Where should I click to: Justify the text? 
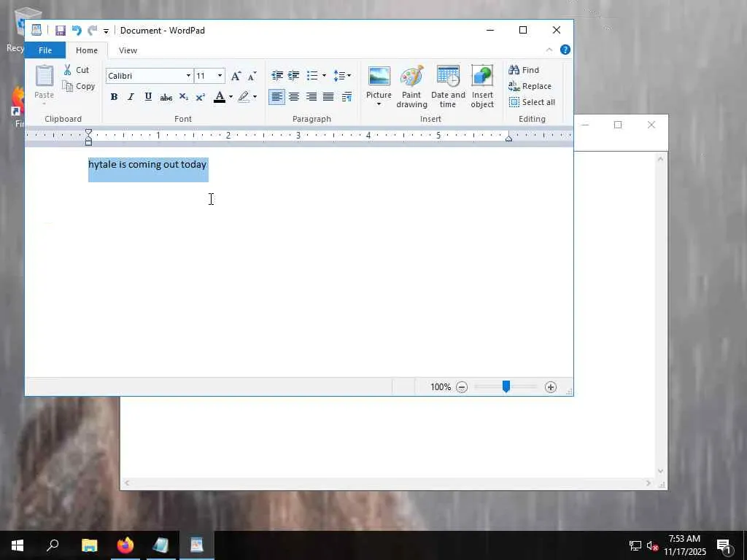click(x=328, y=97)
